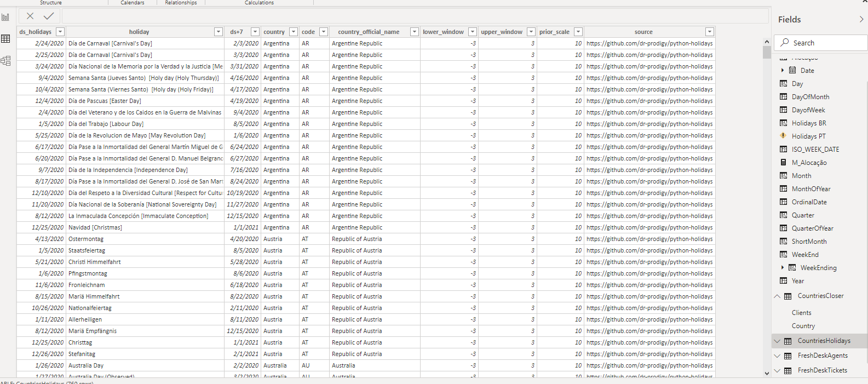Click ShortMonth column icon

784,242
